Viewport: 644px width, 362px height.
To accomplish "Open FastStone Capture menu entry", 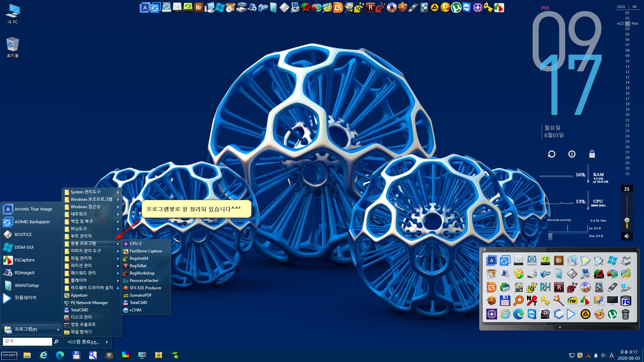I will [146, 251].
